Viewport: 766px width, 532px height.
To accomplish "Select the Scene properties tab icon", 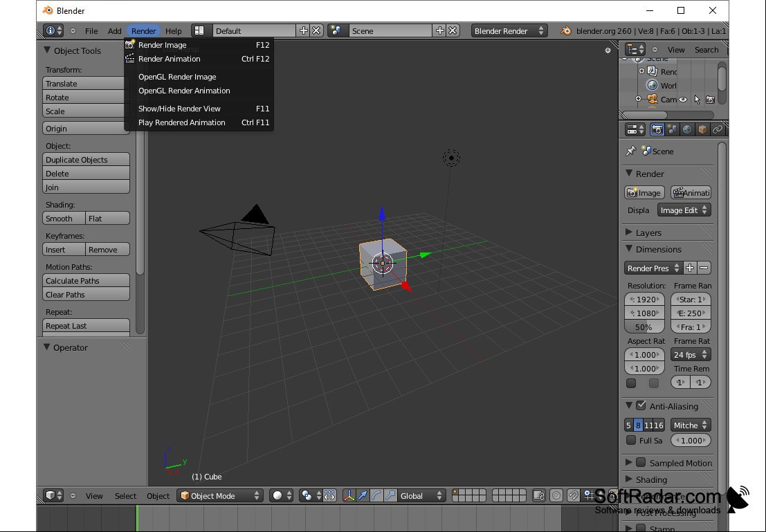I will pos(672,129).
